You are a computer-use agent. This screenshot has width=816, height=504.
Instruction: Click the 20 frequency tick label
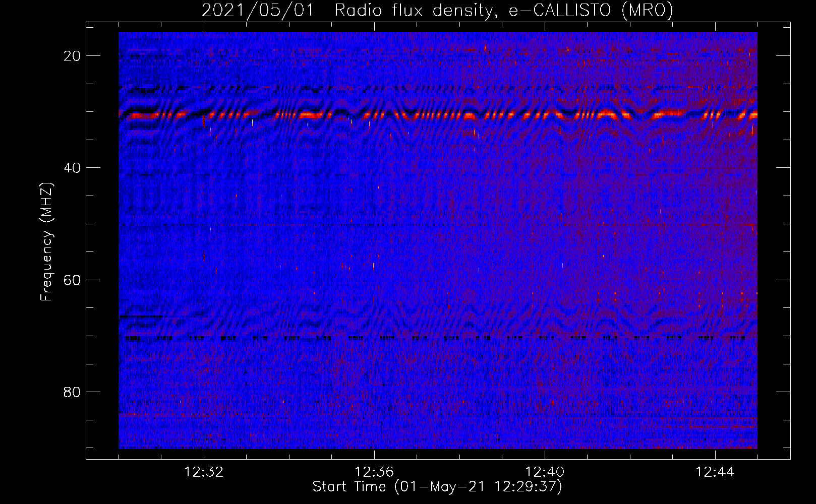(73, 56)
